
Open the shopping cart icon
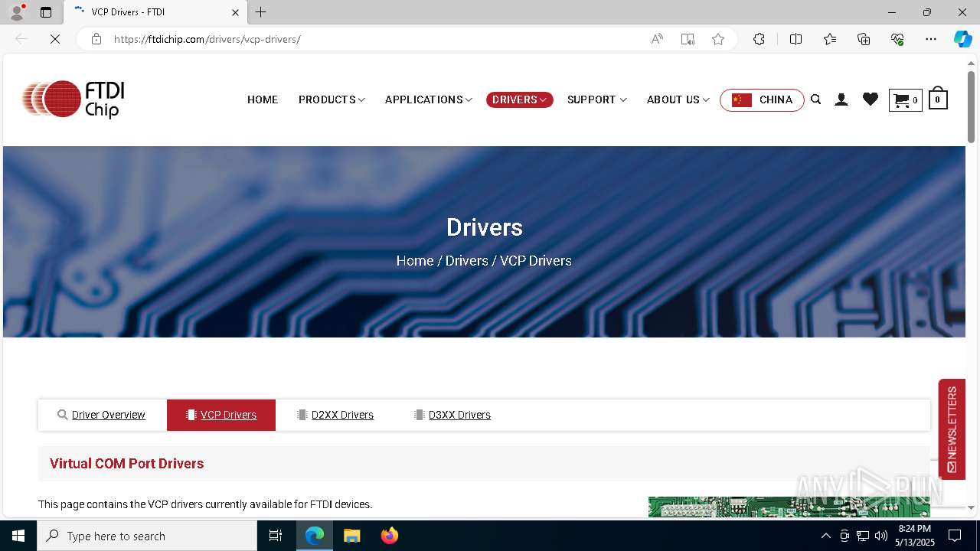coord(905,99)
